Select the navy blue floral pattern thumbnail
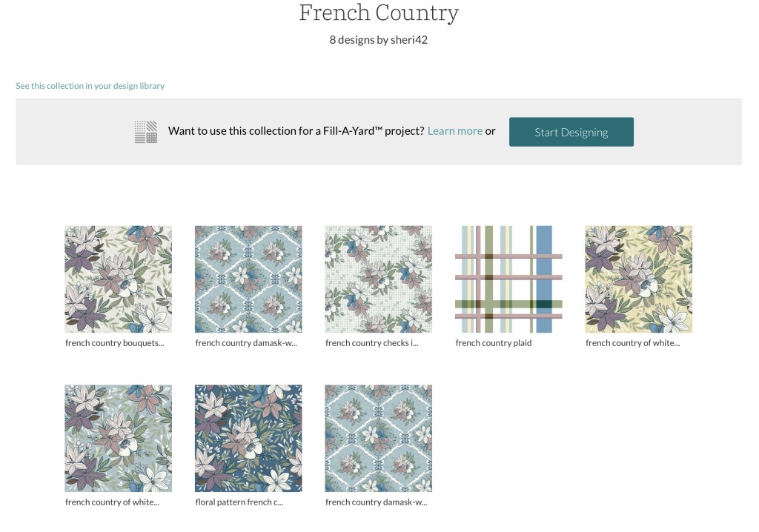 tap(248, 438)
